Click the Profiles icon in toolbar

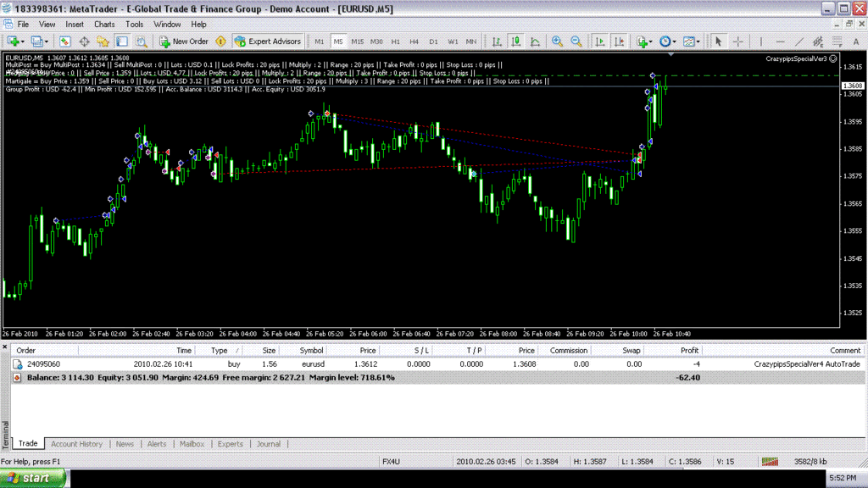(36, 42)
